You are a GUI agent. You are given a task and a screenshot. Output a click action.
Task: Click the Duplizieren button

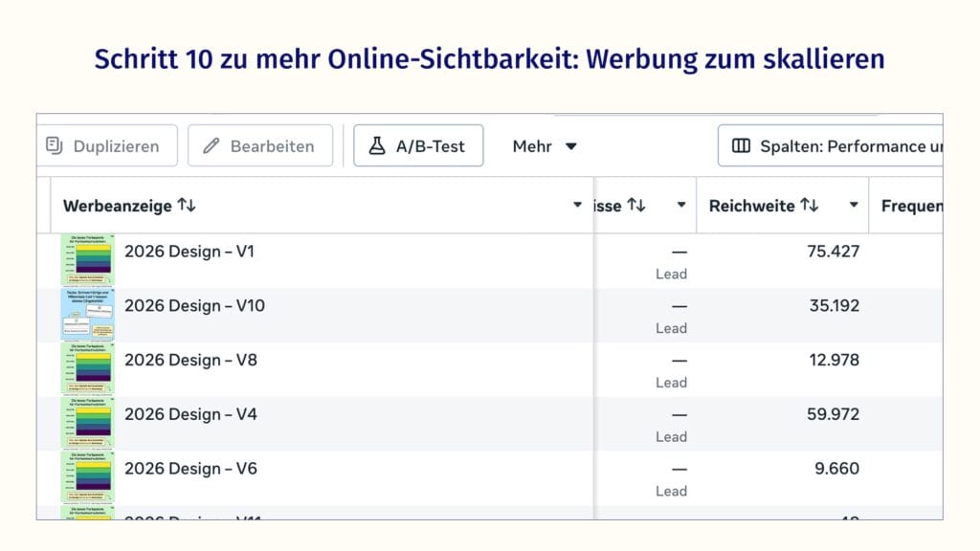pos(107,146)
